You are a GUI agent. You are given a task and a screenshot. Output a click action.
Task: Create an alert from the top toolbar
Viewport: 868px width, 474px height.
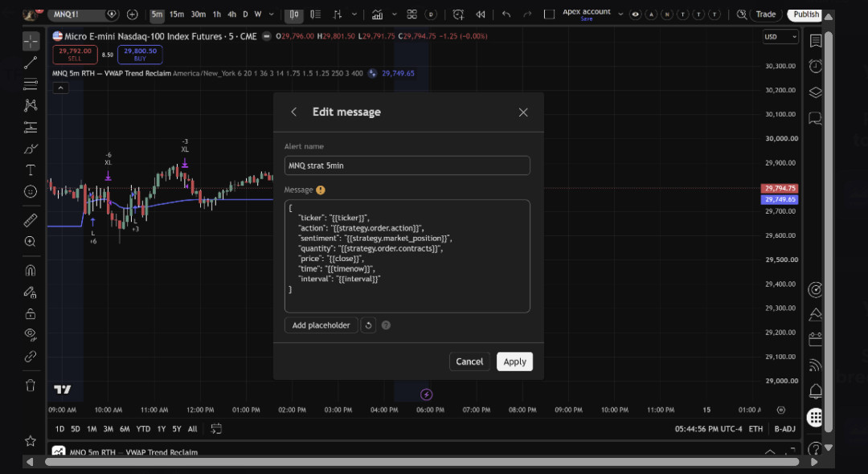(x=458, y=14)
